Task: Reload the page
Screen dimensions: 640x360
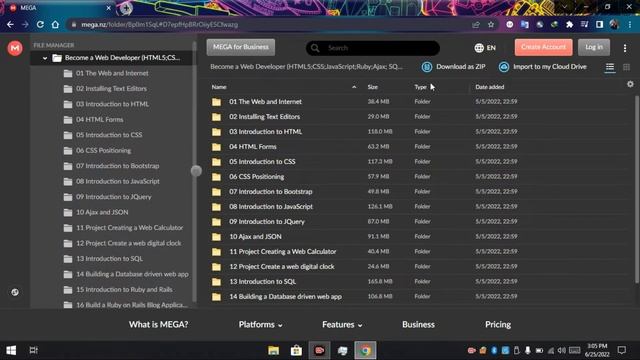Action: (40, 24)
